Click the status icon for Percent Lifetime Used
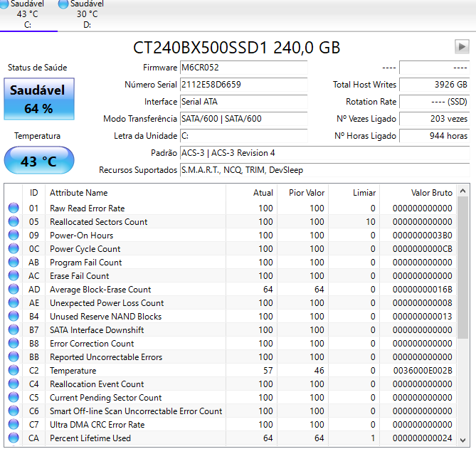 tap(14, 438)
